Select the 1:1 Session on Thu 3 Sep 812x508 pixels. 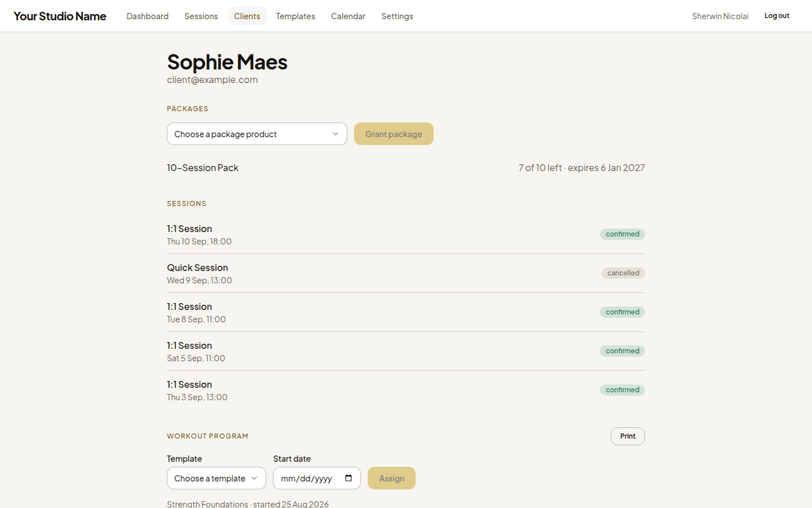point(406,390)
